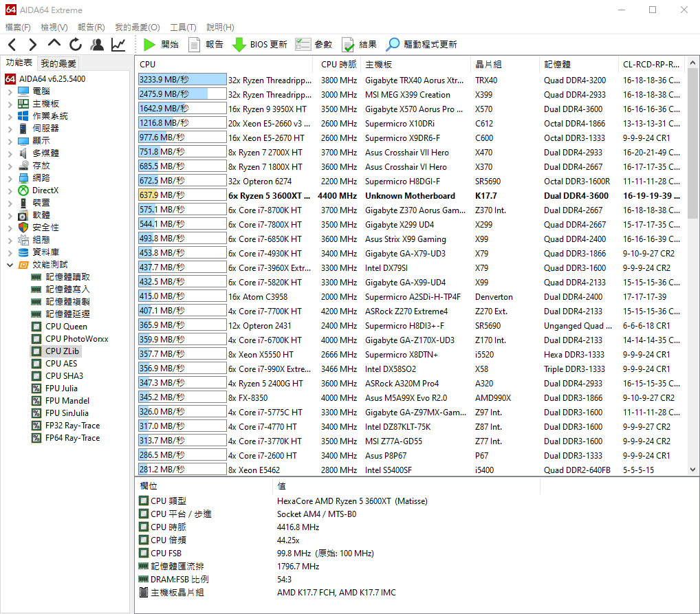Click the CPU SHA3 benchmark icon
Viewport: 700px width, 614px height.
point(36,376)
